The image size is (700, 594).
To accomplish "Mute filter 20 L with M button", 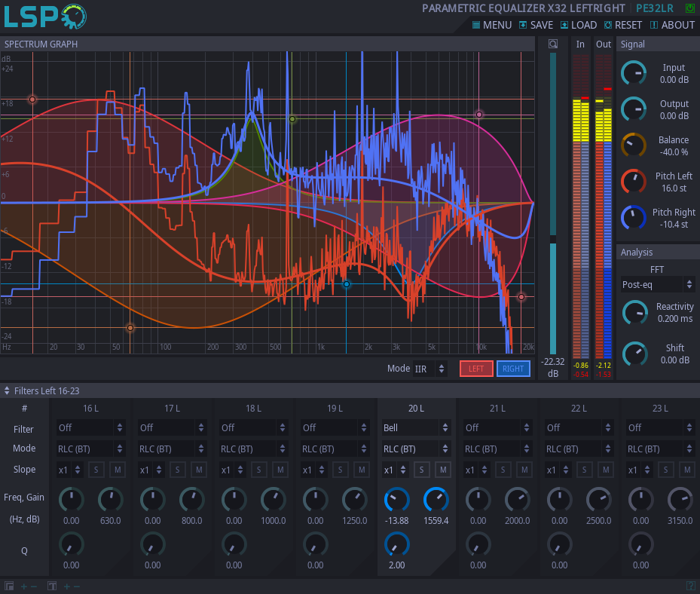I will point(443,470).
